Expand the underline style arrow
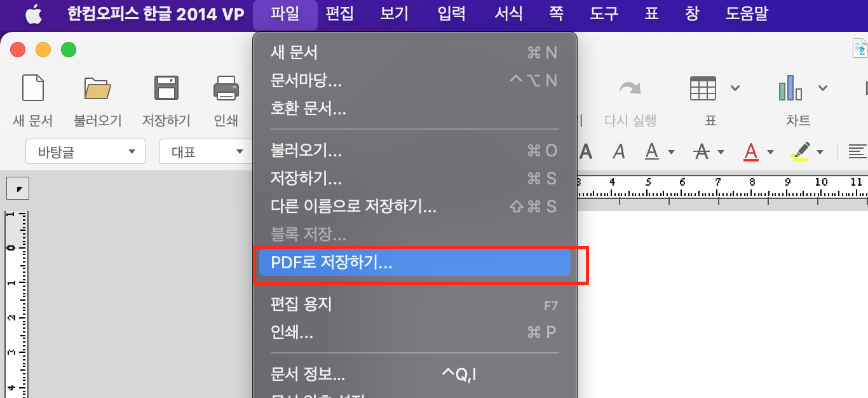Viewport: 868px width, 398px height. 671,152
